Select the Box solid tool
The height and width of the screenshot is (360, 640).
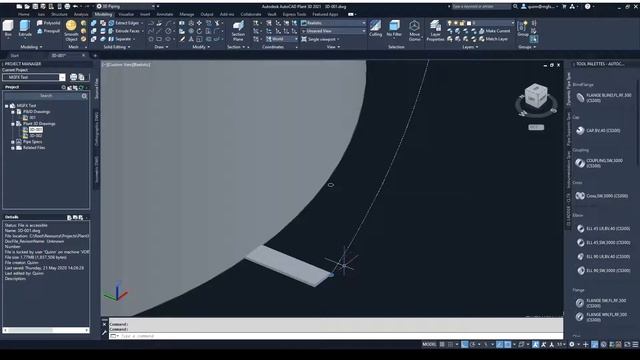(8, 29)
